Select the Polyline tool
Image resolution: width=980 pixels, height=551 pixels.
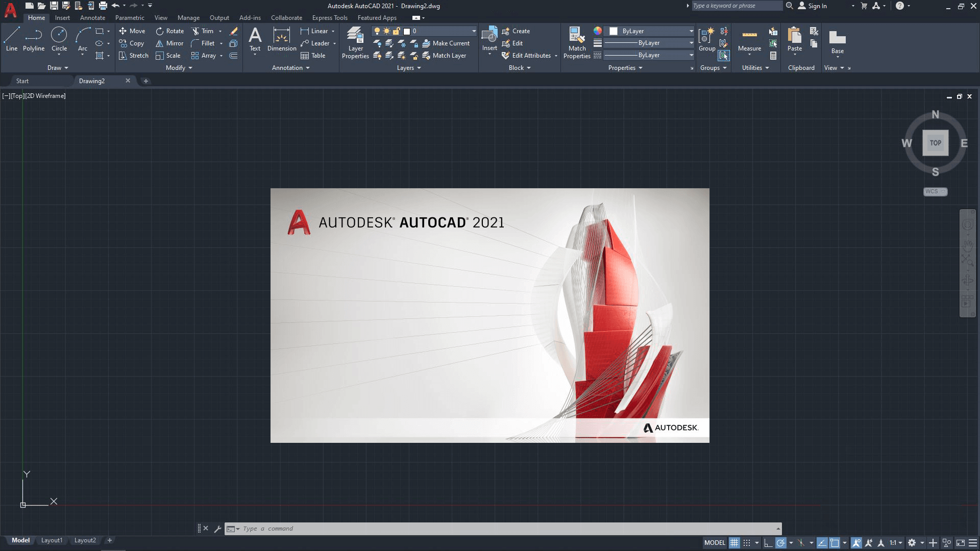coord(34,39)
